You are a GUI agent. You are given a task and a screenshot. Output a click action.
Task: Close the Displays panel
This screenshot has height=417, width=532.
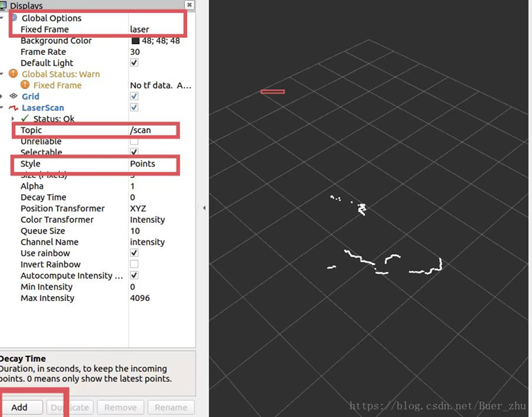(x=189, y=4)
